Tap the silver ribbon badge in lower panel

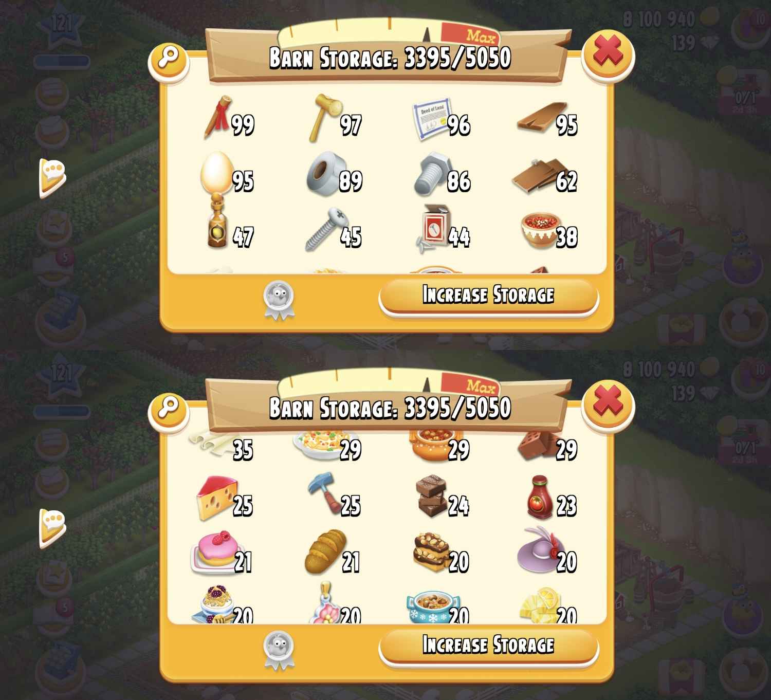[x=279, y=649]
